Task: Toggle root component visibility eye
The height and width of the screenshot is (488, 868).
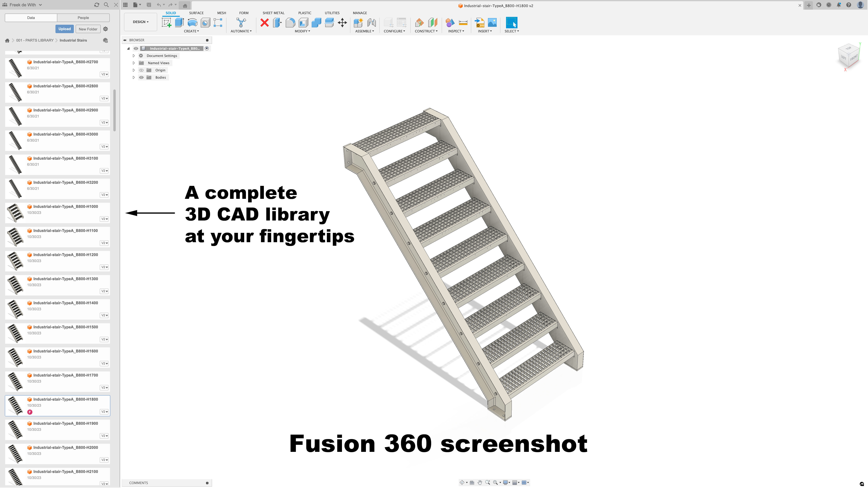Action: click(136, 48)
